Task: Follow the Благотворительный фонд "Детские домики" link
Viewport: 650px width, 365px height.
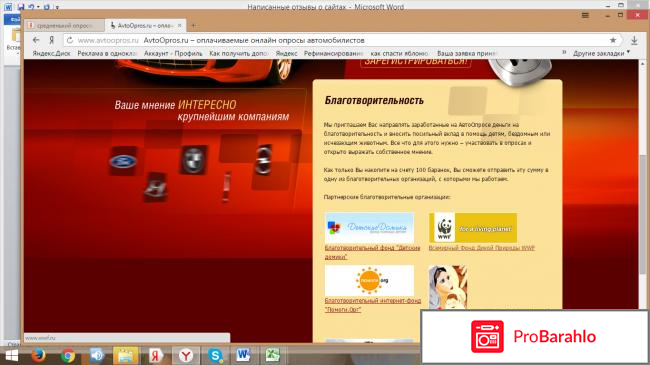Action: (372, 252)
